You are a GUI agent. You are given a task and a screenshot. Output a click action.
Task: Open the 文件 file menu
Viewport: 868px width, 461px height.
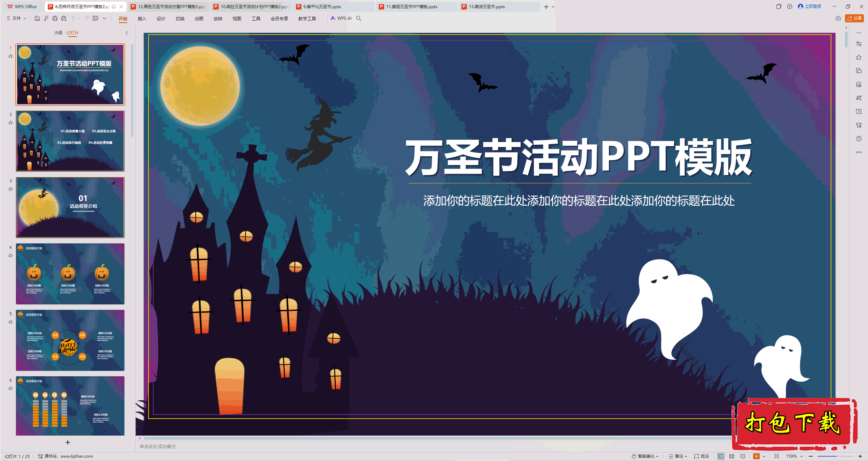tap(16, 18)
